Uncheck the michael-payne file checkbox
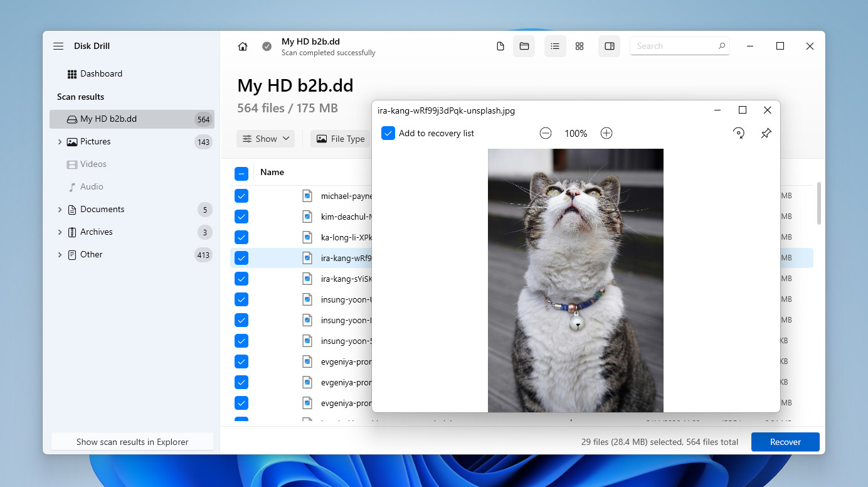 click(241, 196)
